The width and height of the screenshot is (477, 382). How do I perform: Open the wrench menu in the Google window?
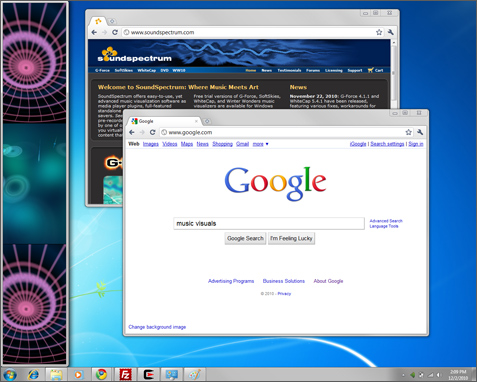click(x=420, y=132)
